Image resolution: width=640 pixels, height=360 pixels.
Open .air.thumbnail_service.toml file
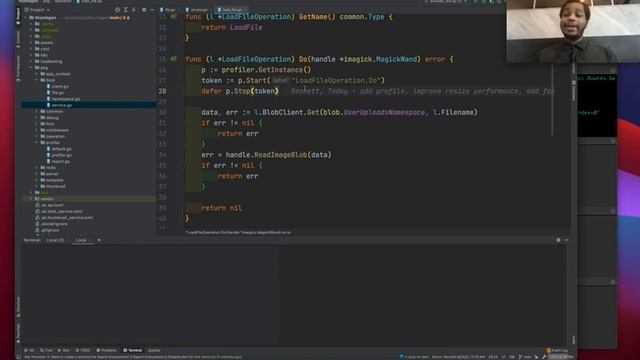point(64,218)
